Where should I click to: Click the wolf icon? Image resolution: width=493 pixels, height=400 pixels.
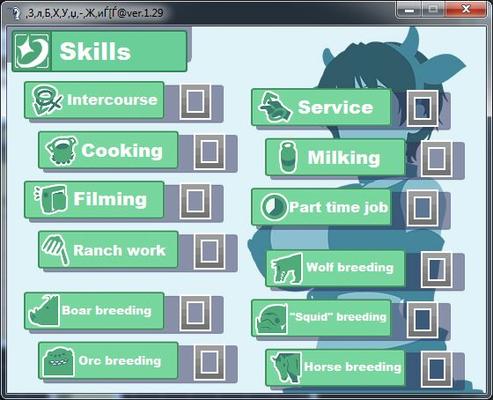click(x=286, y=268)
